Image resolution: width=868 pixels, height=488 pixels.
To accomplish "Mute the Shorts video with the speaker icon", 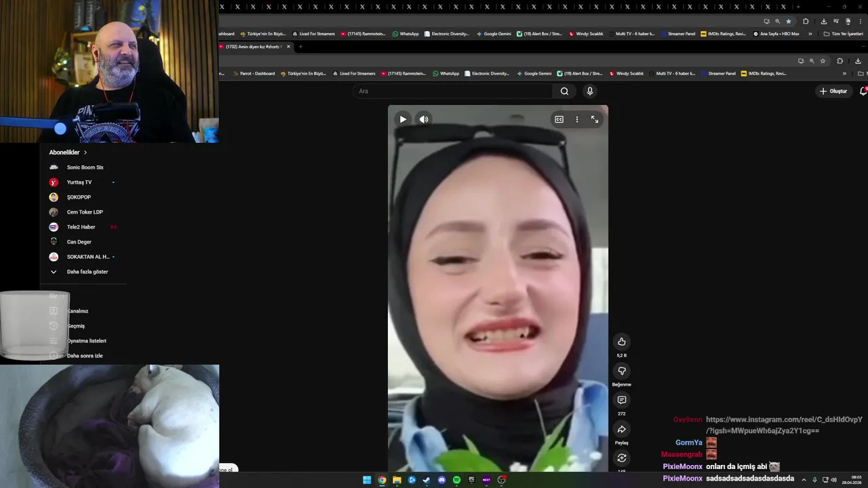I will (424, 119).
